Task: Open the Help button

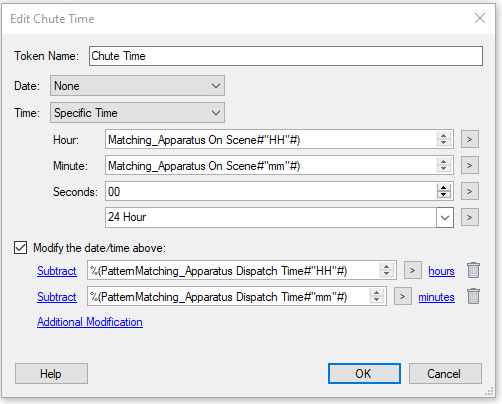Action: tap(51, 373)
